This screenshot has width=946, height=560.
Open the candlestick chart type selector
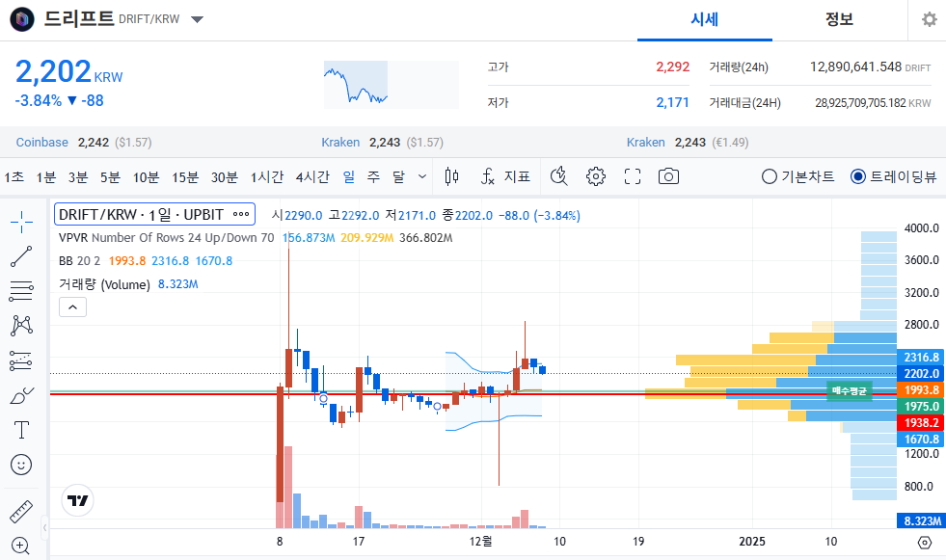point(451,176)
